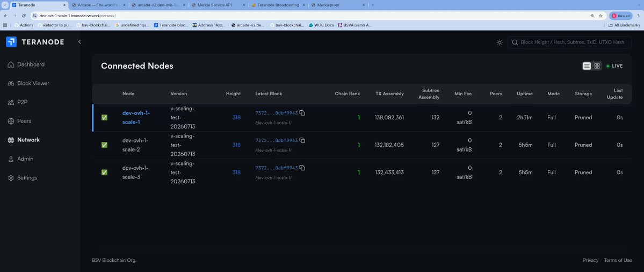The height and width of the screenshot is (272, 644).
Task: Open block hash link in dev-ovh-1-scale-1 row
Action: click(x=277, y=113)
